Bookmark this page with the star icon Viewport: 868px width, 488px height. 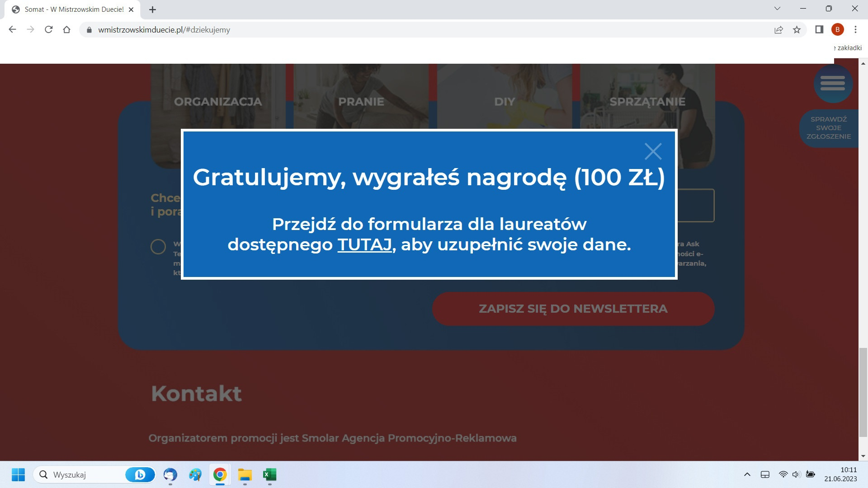coord(797,30)
